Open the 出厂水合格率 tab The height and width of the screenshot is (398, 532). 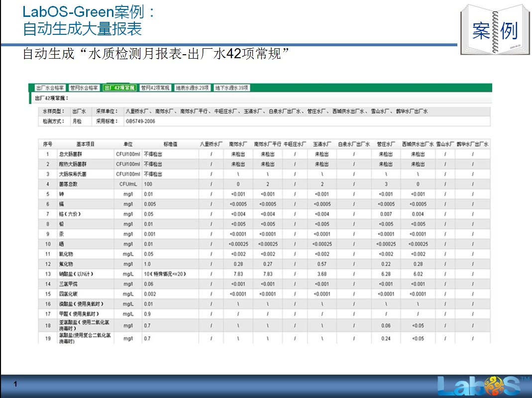pyautogui.click(x=50, y=88)
